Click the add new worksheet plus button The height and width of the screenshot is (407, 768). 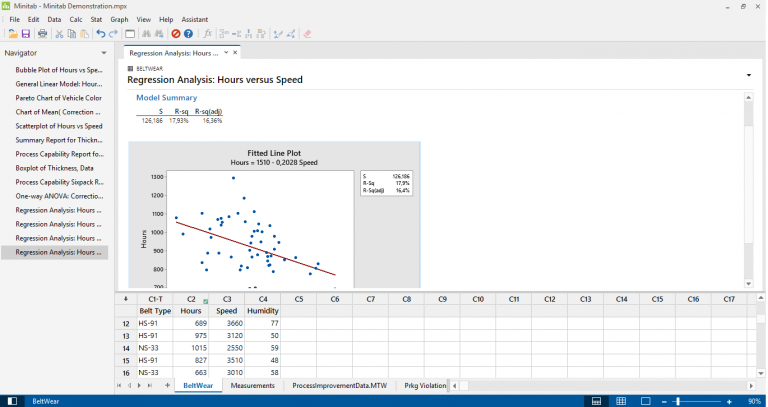pyautogui.click(x=168, y=385)
